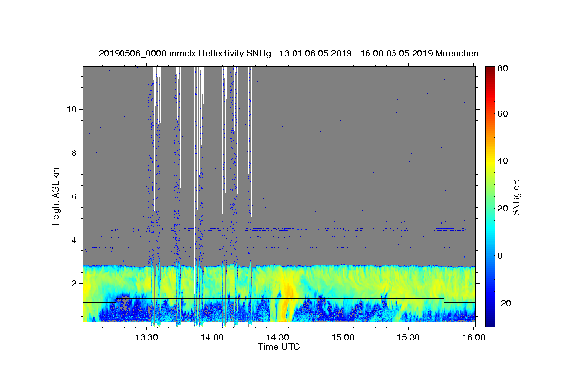Click the "Muenchen" label in the title
This screenshot has width=588, height=392.
click(x=457, y=53)
